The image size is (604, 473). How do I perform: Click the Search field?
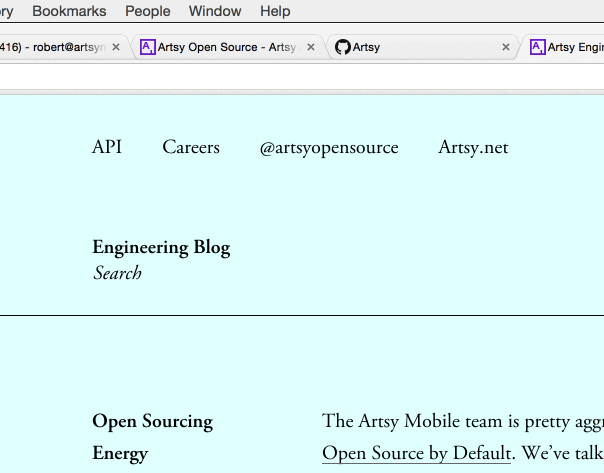(117, 273)
